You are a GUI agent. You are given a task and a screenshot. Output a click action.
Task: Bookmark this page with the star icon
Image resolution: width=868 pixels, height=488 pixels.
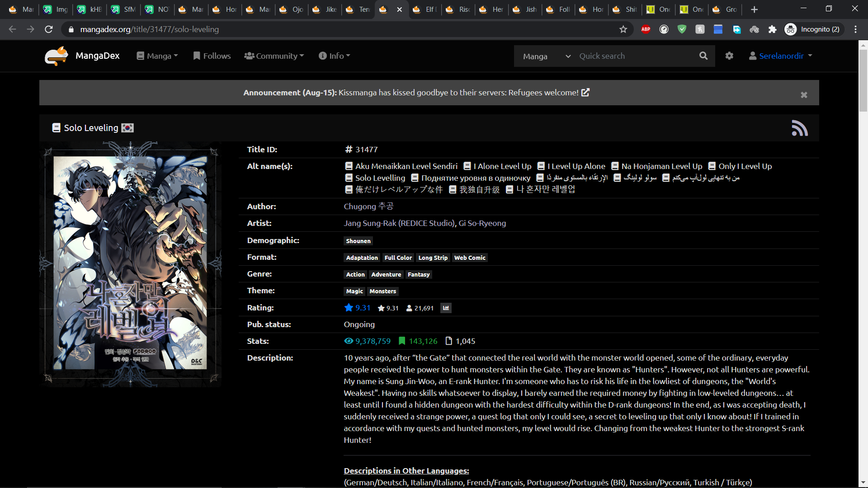(623, 29)
